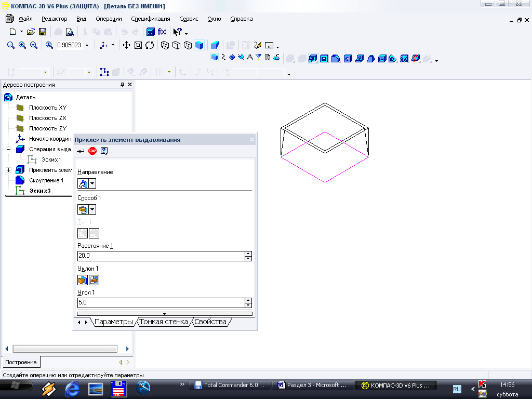Select the draft operation icon
532x399 pixels.
click(x=371, y=59)
